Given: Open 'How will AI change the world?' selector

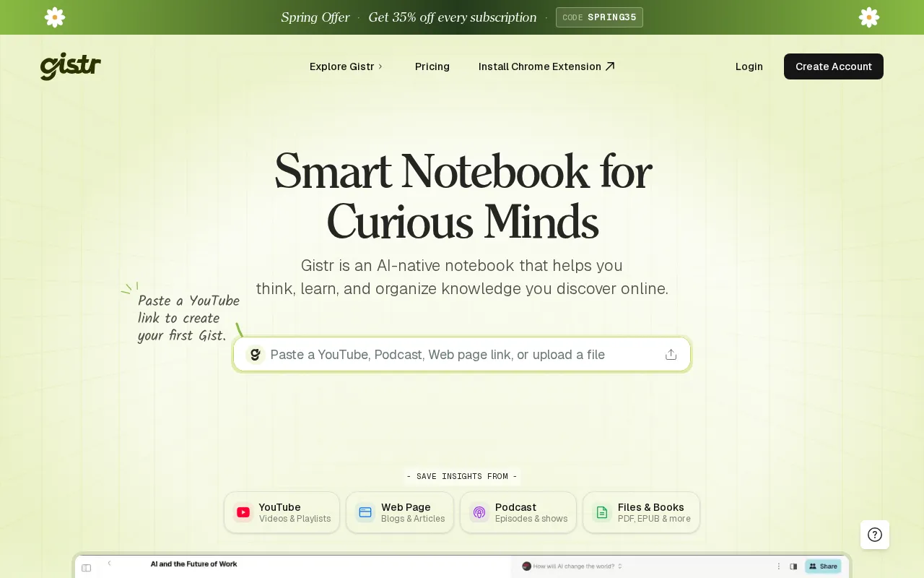Looking at the screenshot, I should click(572, 566).
